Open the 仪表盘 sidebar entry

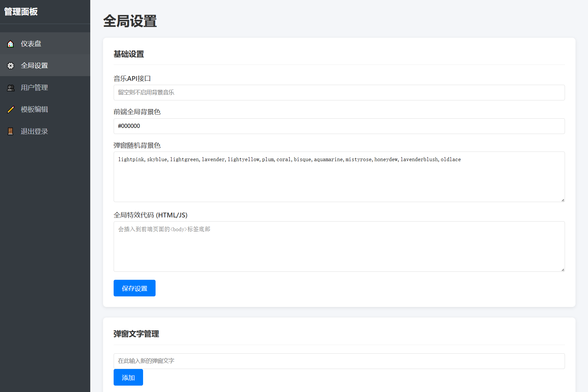coord(31,43)
